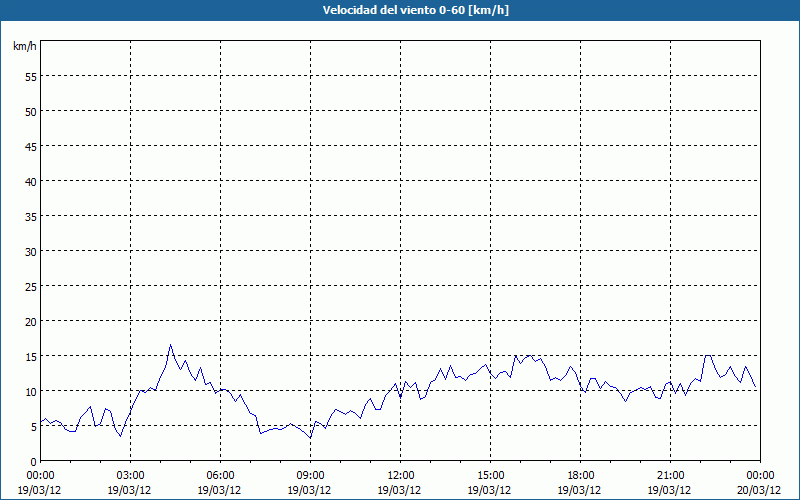Select the y-axis value 40
The image size is (800, 500).
[x=31, y=182]
